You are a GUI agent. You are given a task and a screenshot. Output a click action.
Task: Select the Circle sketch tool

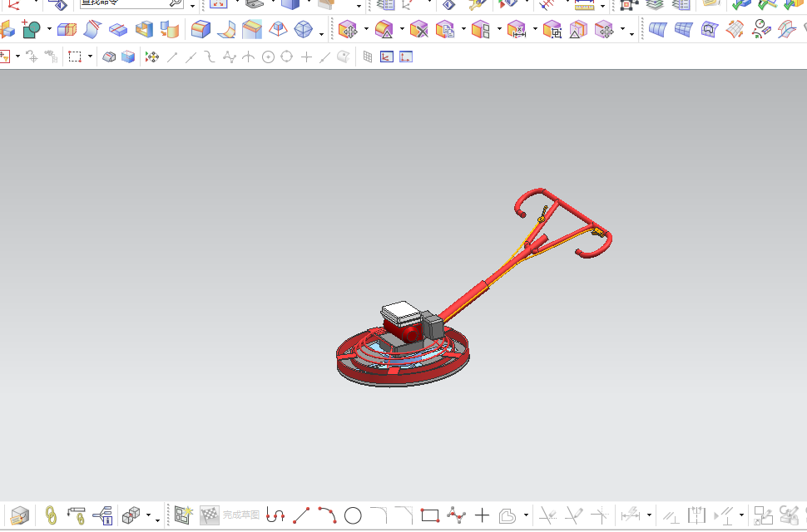353,515
